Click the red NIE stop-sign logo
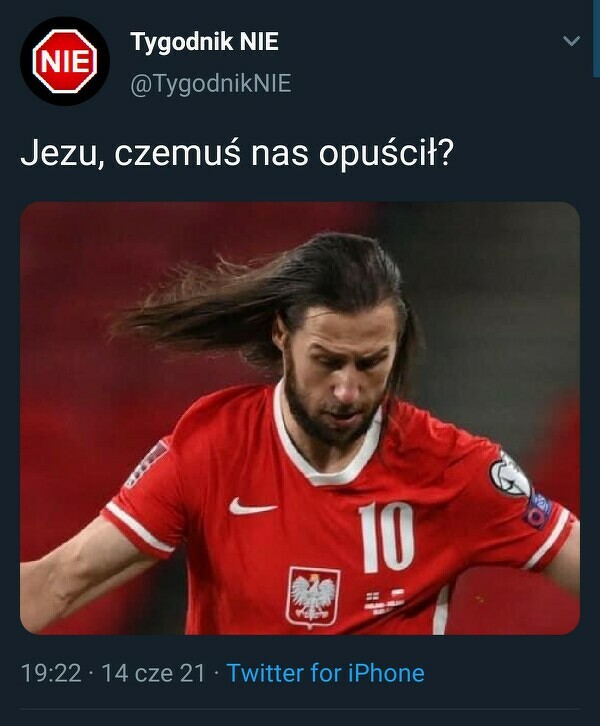This screenshot has height=726, width=600. click(65, 62)
